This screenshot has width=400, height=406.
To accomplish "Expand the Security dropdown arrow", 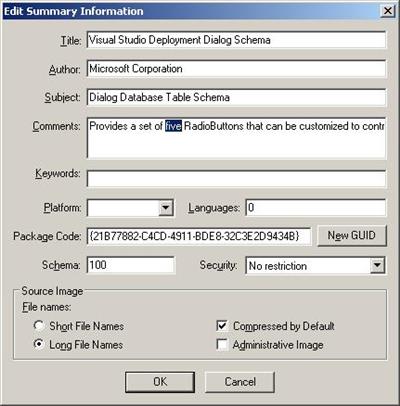I will click(378, 266).
